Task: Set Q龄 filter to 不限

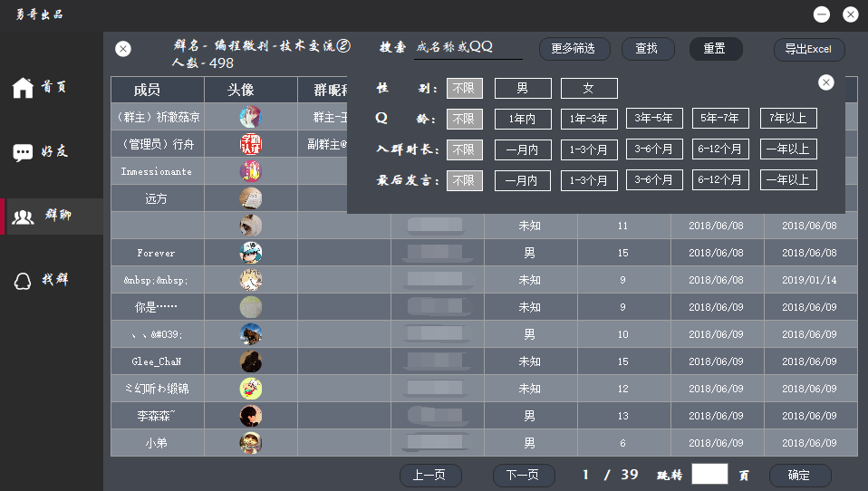Action: click(465, 119)
